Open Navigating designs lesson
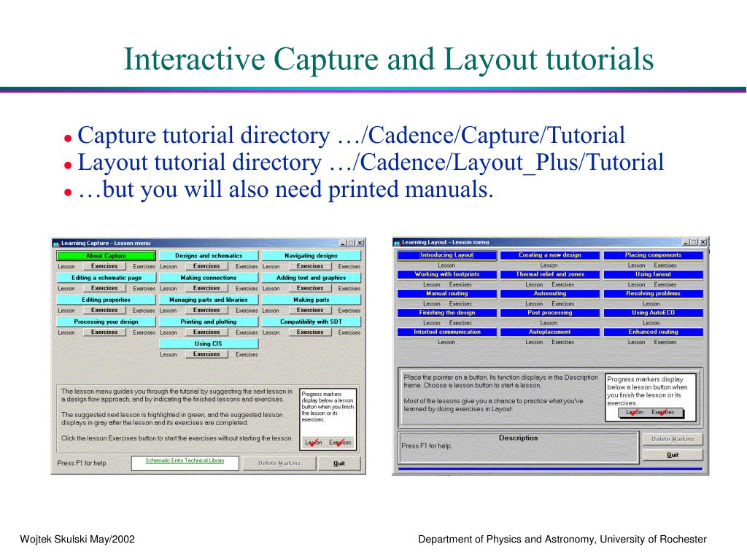 pyautogui.click(x=311, y=256)
